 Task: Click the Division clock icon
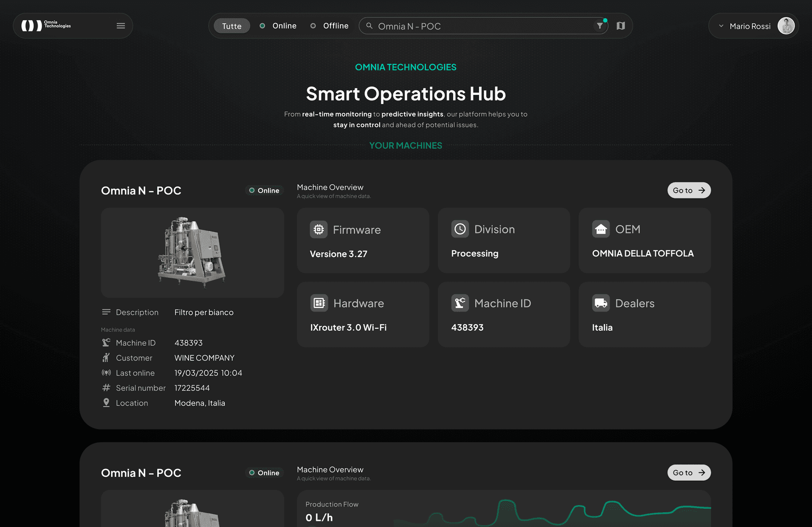coord(460,229)
